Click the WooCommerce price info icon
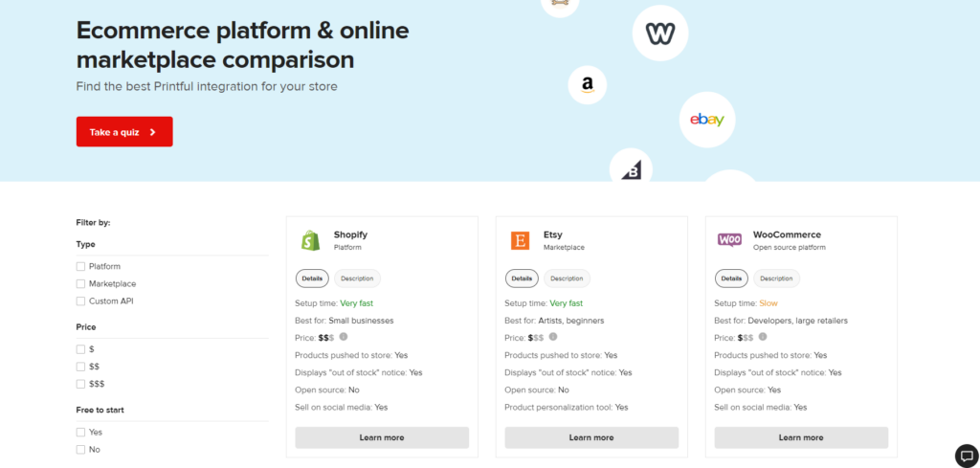 pyautogui.click(x=763, y=337)
